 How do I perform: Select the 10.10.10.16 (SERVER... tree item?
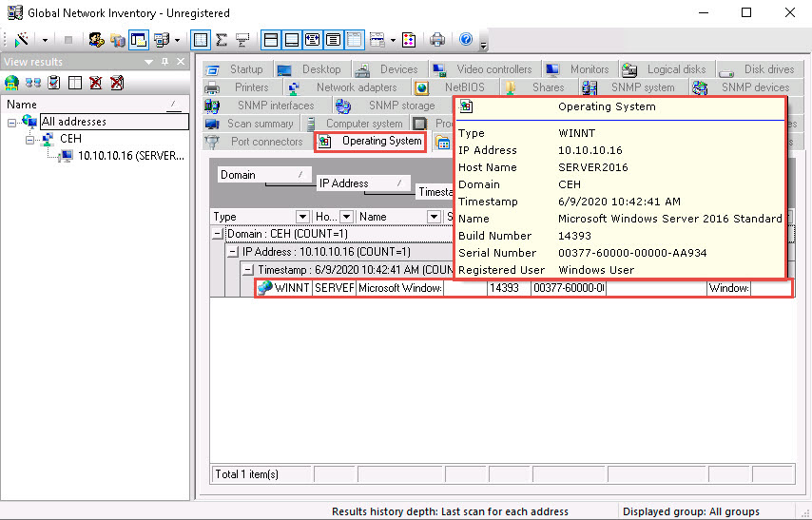(131, 155)
